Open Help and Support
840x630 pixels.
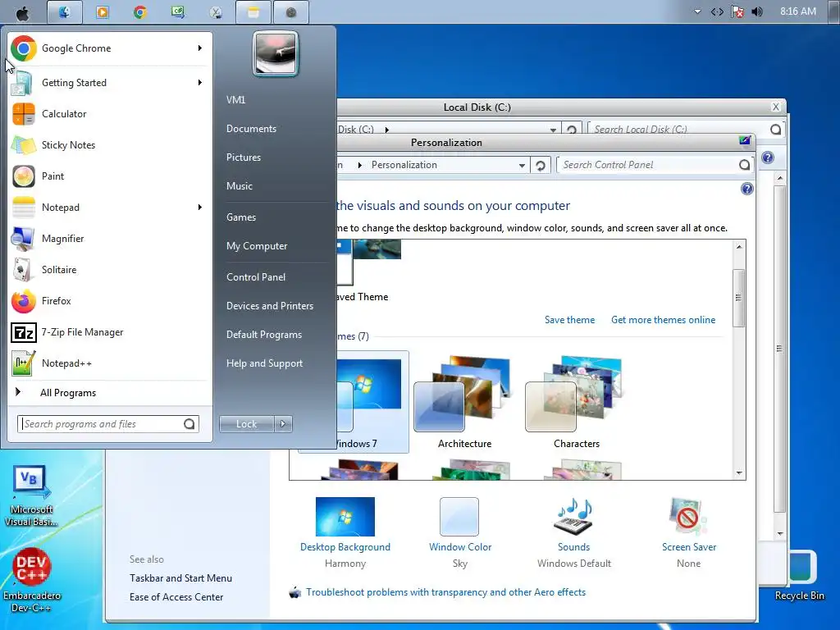[264, 363]
